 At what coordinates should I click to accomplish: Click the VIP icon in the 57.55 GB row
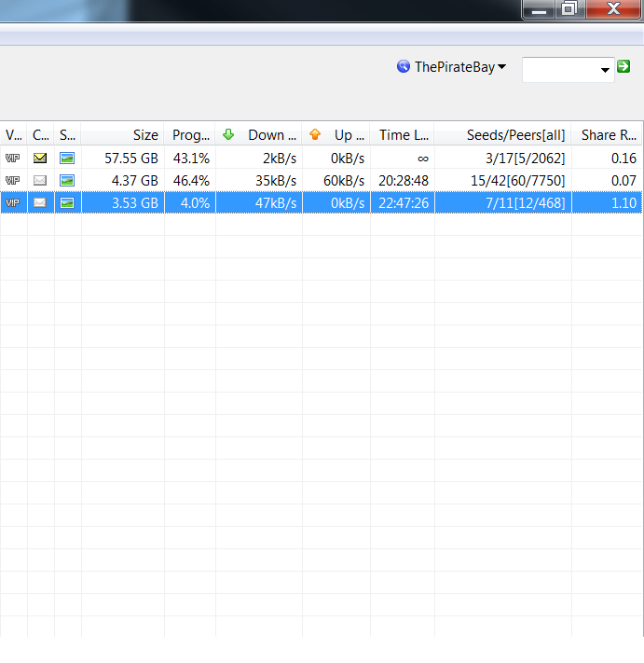click(x=13, y=159)
